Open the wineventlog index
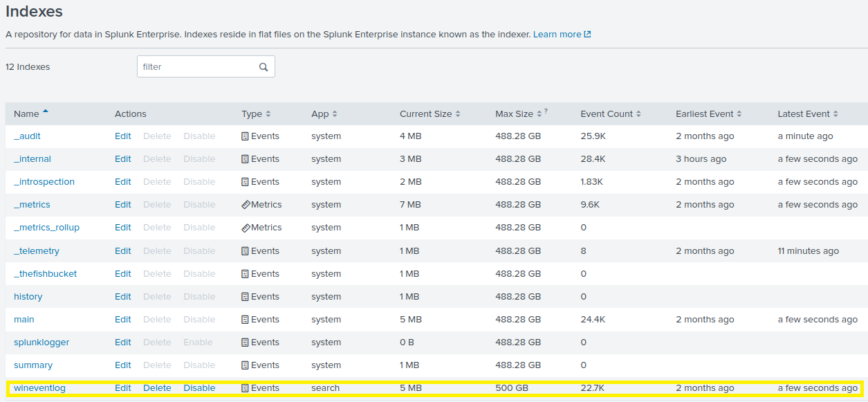Image resolution: width=868 pixels, height=402 pixels. [39, 388]
